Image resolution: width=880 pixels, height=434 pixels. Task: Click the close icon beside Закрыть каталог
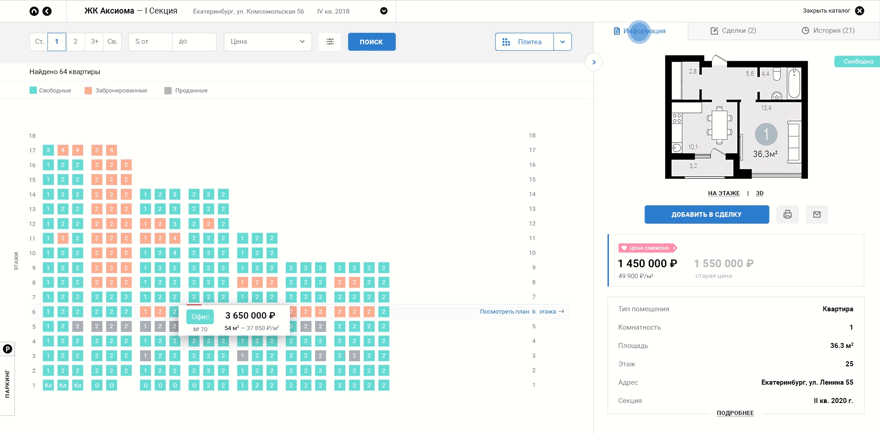click(x=860, y=11)
